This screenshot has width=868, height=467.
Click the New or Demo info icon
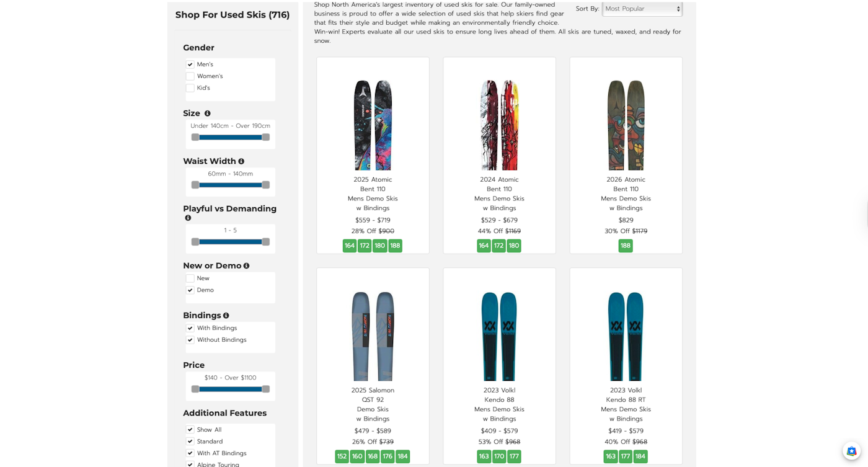tap(246, 266)
